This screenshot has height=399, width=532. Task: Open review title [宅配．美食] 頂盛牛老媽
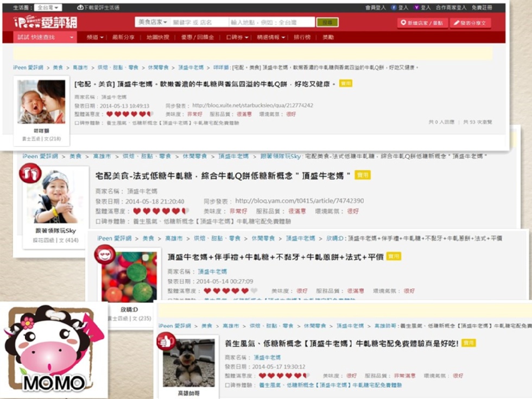pyautogui.click(x=205, y=84)
